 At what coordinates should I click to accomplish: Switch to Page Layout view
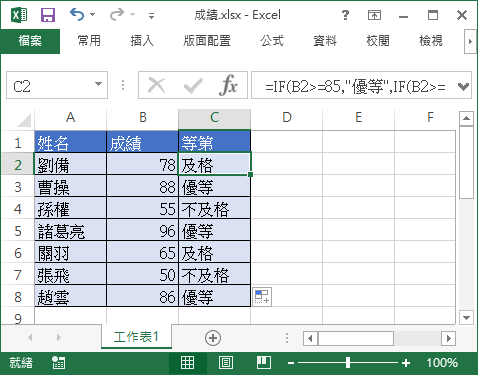[226, 363]
